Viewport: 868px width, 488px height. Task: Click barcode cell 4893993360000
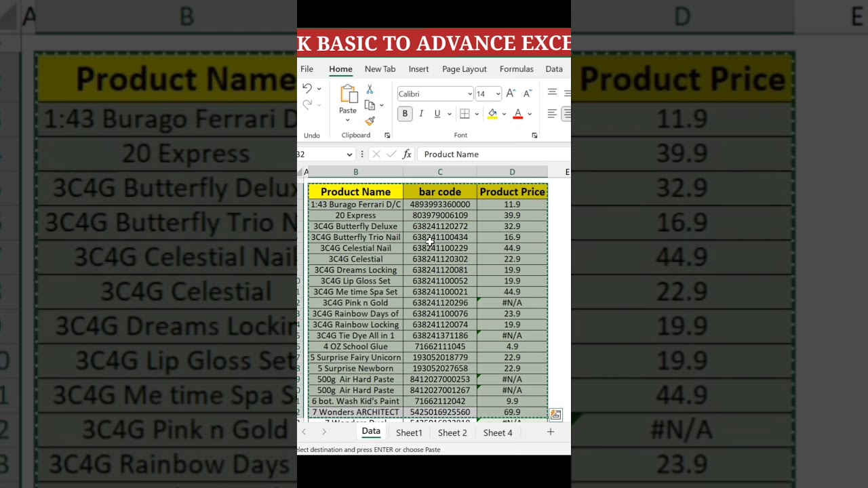[x=440, y=205]
